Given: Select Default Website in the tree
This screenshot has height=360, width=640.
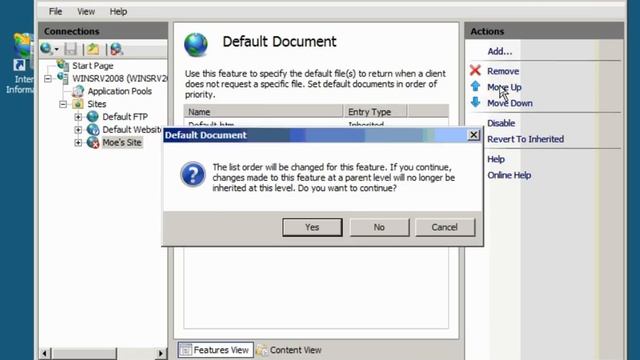Looking at the screenshot, I should point(132,129).
